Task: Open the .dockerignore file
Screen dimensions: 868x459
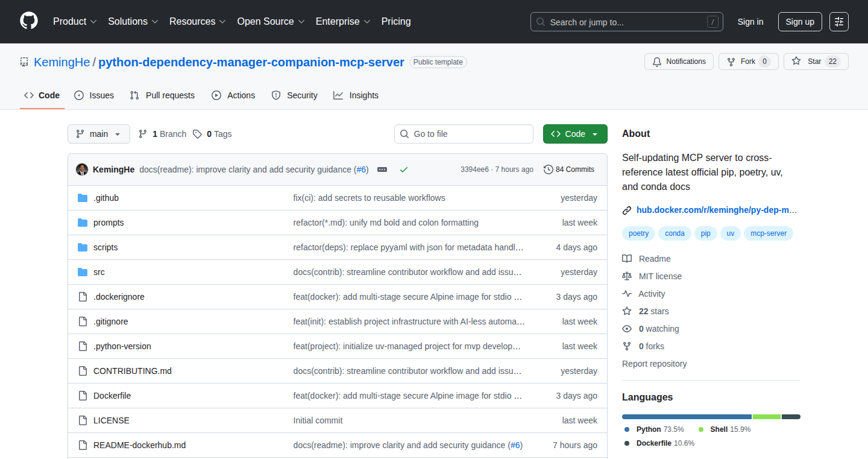Action: point(119,297)
